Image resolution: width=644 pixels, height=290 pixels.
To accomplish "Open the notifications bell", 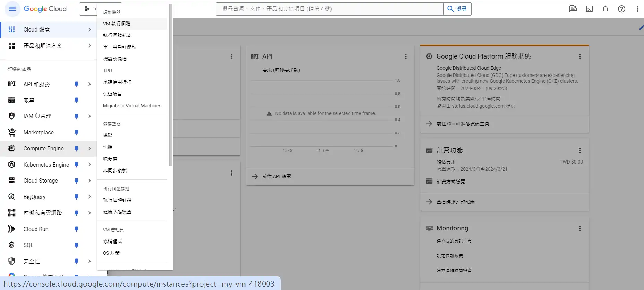I will [x=605, y=9].
